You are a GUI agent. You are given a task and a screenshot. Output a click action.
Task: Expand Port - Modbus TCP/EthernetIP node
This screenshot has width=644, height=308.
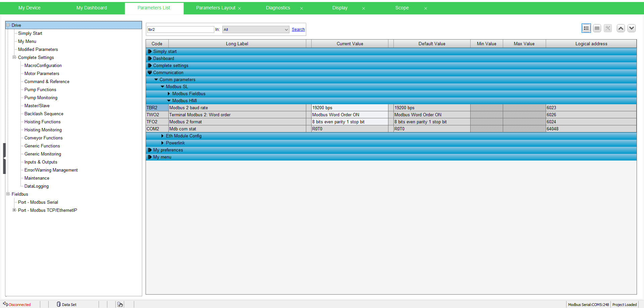tap(14, 210)
